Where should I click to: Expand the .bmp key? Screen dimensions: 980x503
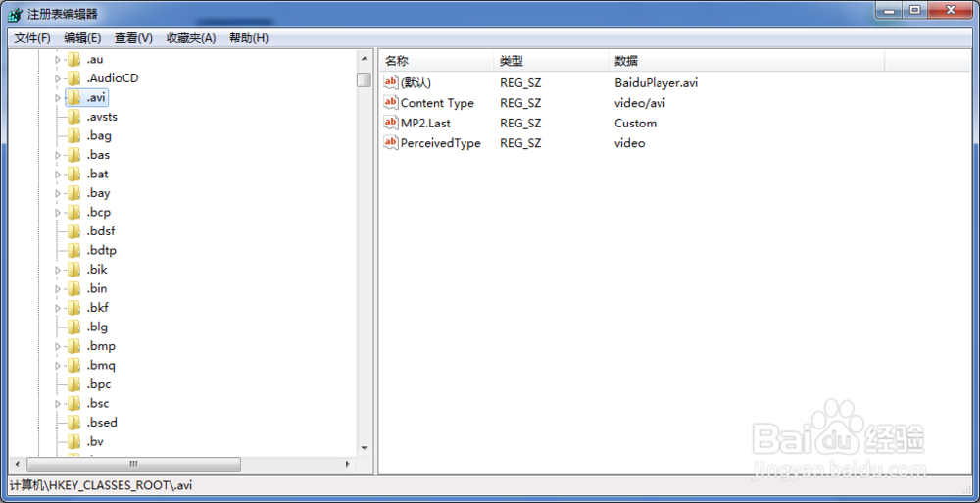click(58, 346)
